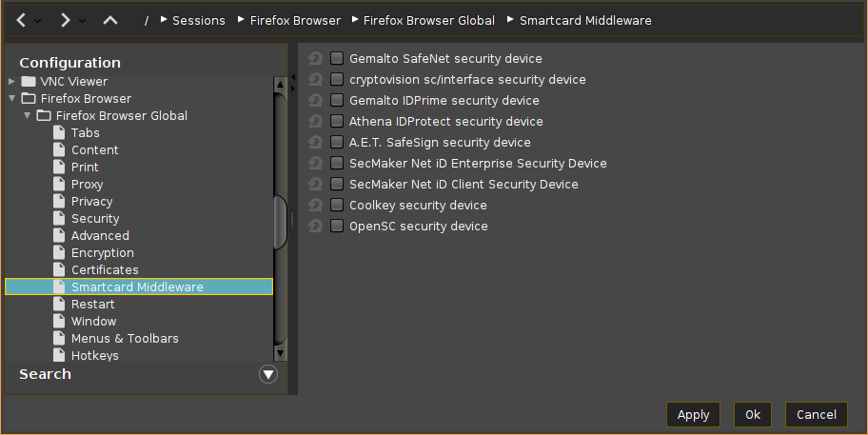Open the Proxy settings item
The width and height of the screenshot is (868, 435).
point(87,185)
